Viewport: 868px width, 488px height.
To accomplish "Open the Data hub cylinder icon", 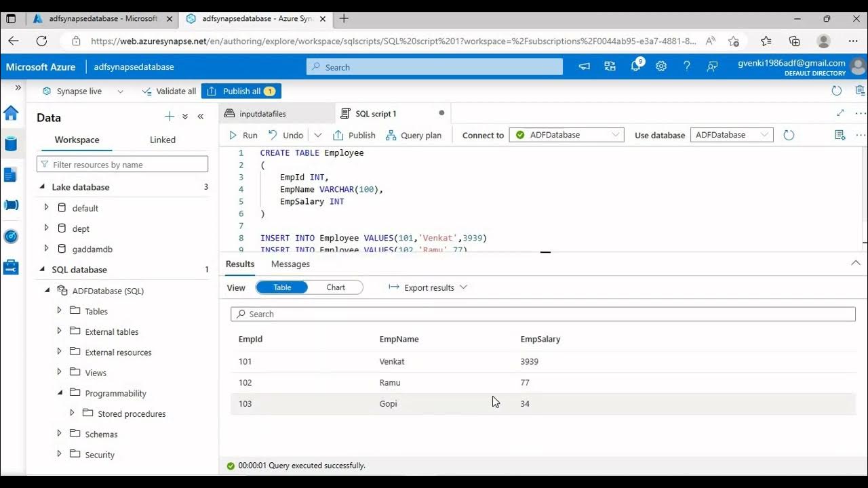I will 11,144.
